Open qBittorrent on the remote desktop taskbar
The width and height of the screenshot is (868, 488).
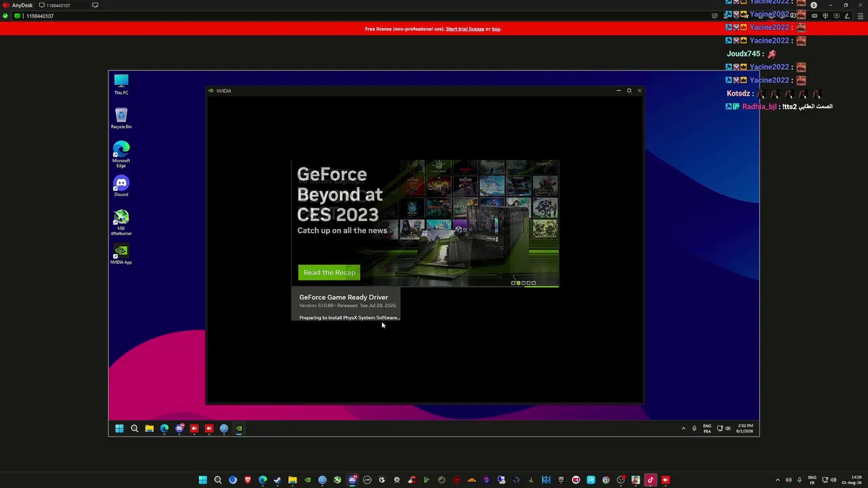click(x=224, y=428)
